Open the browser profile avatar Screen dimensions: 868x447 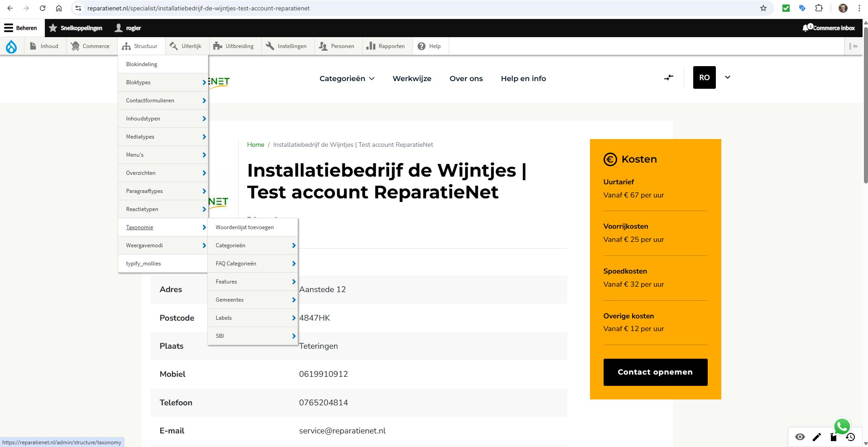pos(843,8)
